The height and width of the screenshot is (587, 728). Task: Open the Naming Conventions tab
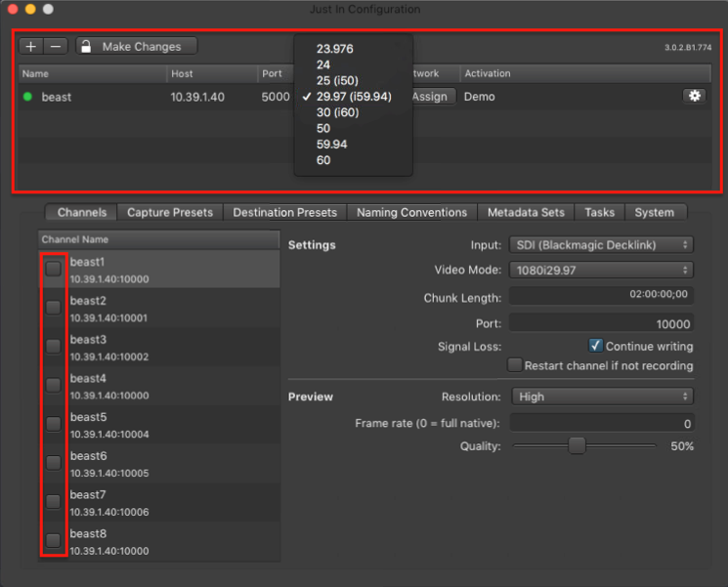pos(411,212)
